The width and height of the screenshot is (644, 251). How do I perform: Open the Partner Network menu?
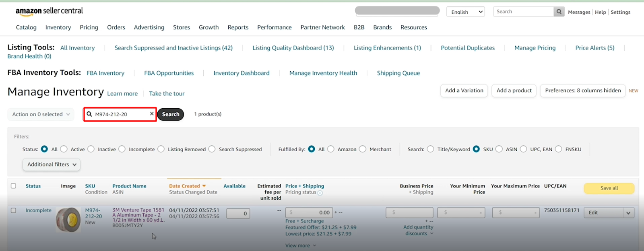pyautogui.click(x=322, y=27)
